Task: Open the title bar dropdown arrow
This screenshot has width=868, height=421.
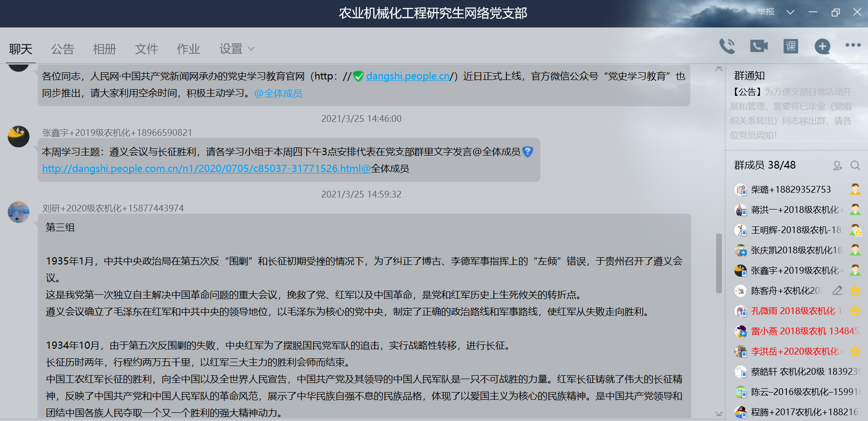Action: (x=790, y=13)
